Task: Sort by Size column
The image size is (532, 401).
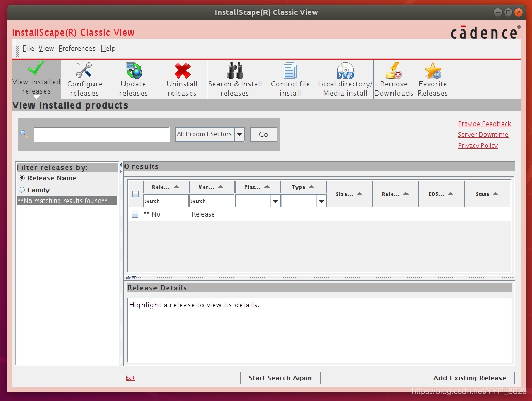Action: 350,194
